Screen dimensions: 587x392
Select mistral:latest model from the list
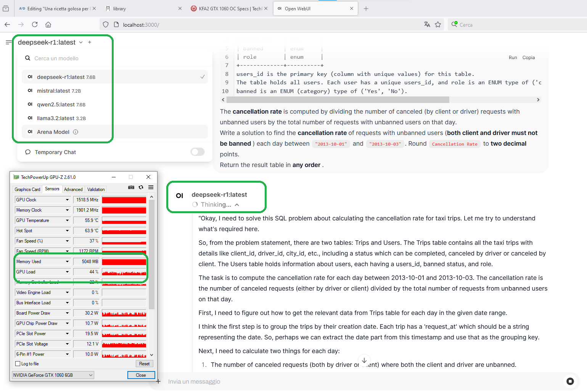pyautogui.click(x=115, y=91)
